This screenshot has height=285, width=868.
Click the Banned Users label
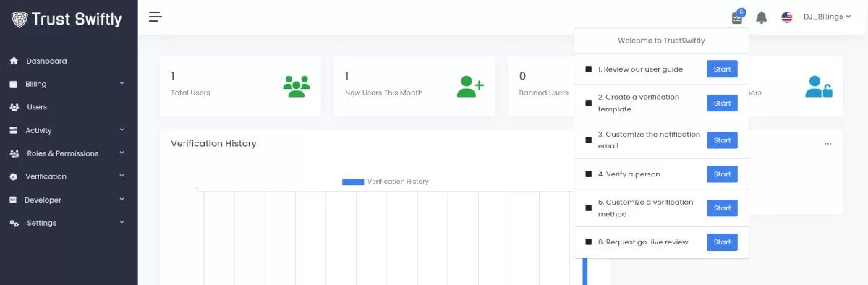point(544,93)
